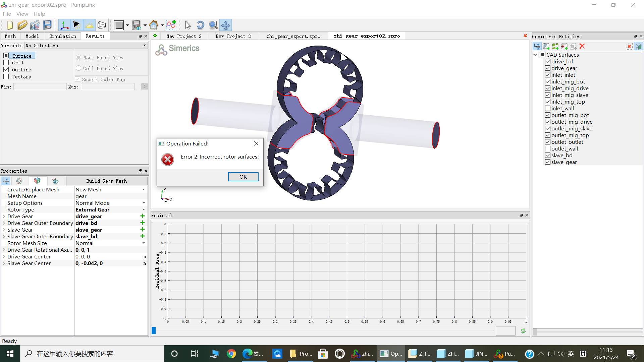The width and height of the screenshot is (644, 362).
Task: Switch to the New Project 2 tab
Action: [184, 36]
